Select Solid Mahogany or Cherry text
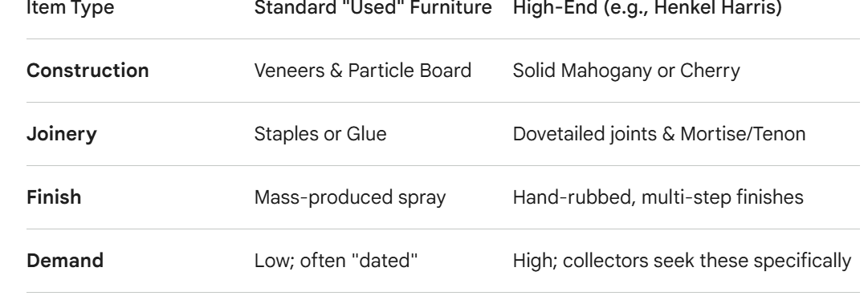Image resolution: width=868 pixels, height=304 pixels. coord(626,71)
